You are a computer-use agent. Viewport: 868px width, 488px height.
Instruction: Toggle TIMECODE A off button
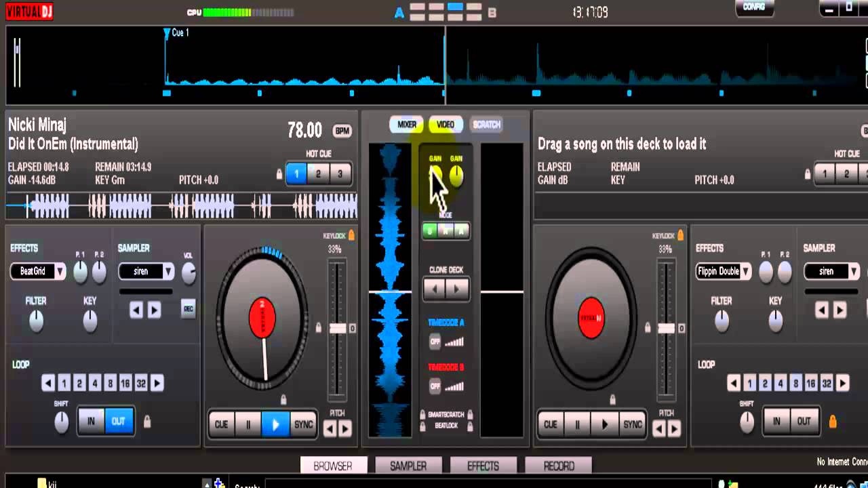[435, 342]
